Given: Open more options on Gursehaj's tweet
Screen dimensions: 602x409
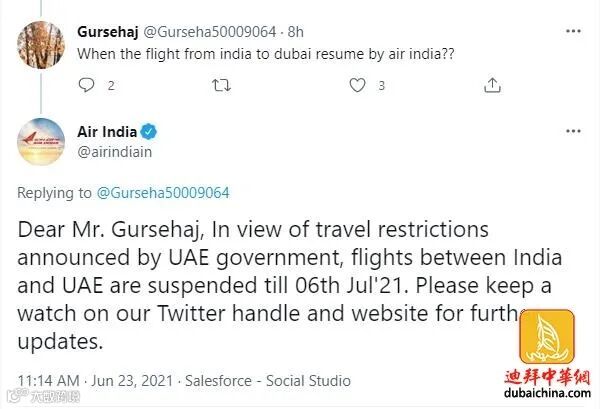Looking at the screenshot, I should 573,31.
